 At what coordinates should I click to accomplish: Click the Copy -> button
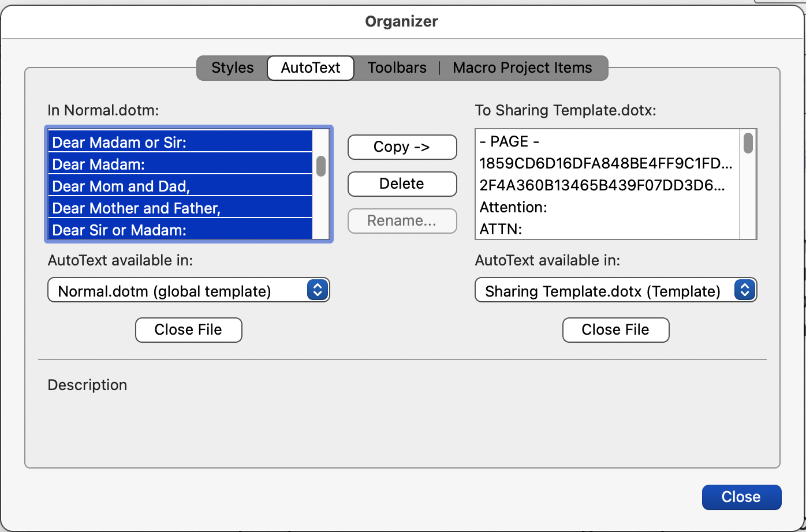pyautogui.click(x=402, y=147)
